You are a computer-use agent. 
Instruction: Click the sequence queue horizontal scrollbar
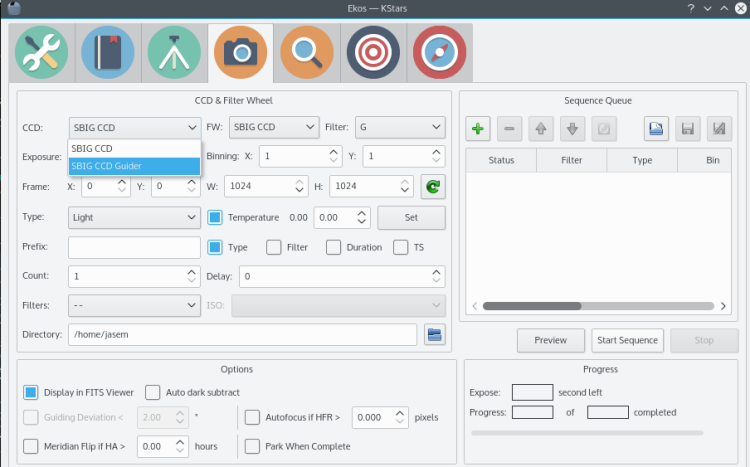pos(598,306)
